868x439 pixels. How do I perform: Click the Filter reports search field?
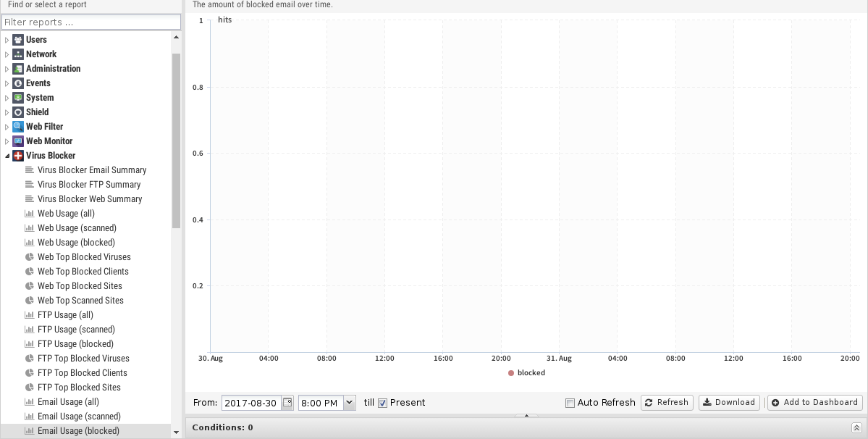pos(91,22)
